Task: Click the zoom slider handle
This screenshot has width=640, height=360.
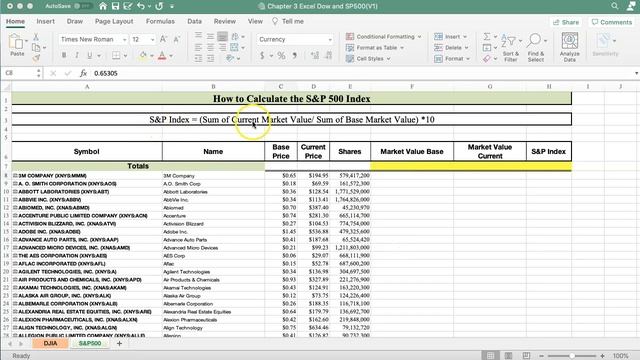Action: pos(572,356)
